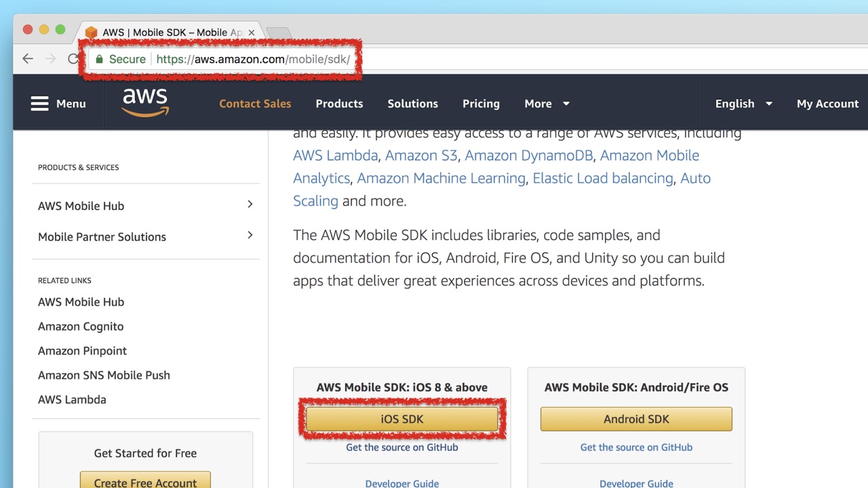Screen dimensions: 868x488
Task: Open the hamburger Menu icon
Action: point(40,104)
